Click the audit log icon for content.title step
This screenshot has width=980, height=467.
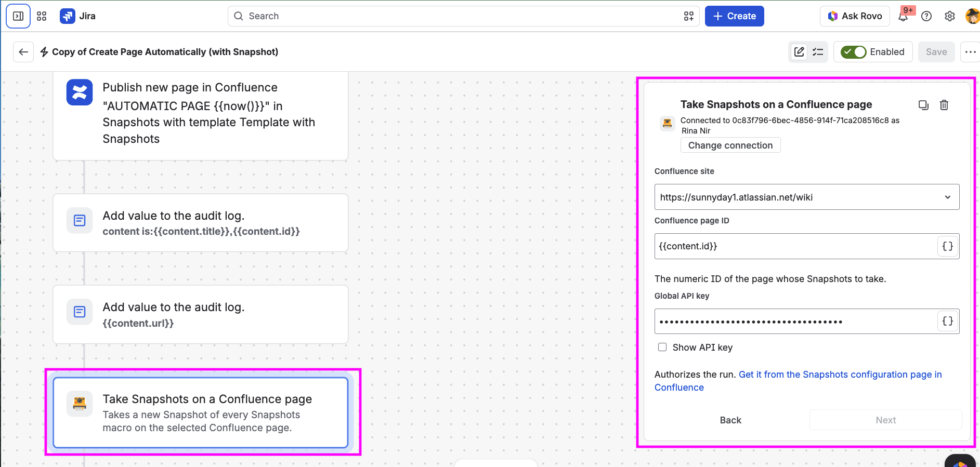(80, 221)
